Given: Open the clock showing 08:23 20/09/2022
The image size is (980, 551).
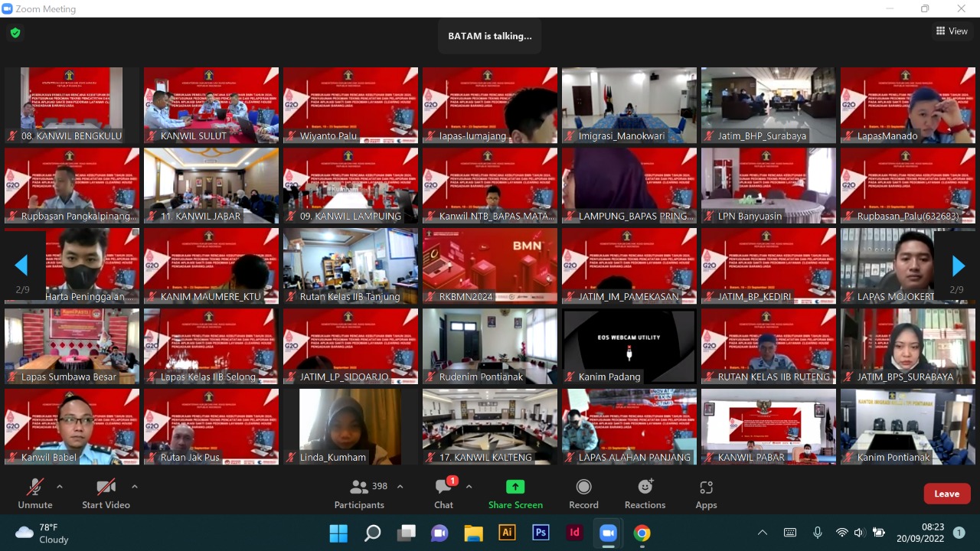Looking at the screenshot, I should (x=922, y=533).
